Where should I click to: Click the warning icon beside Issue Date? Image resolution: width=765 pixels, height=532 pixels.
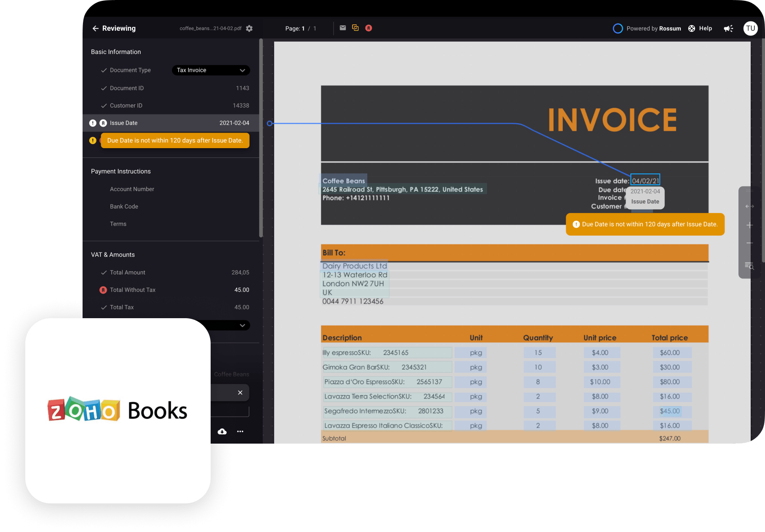[x=93, y=123]
